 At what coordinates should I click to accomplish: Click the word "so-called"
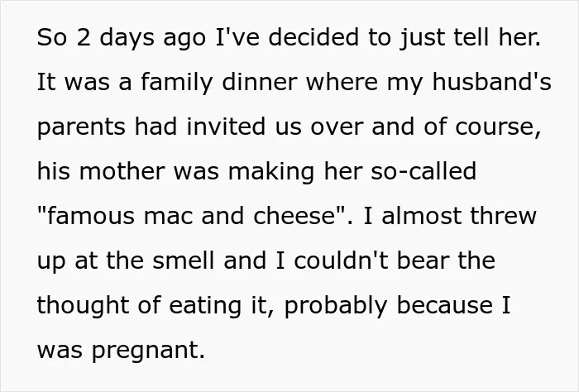423,171
